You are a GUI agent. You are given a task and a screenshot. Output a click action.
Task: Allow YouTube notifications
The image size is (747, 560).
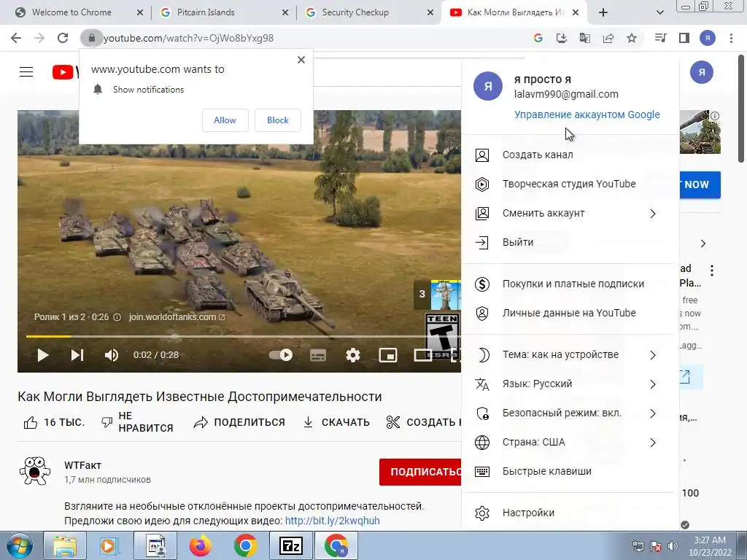[x=225, y=120]
